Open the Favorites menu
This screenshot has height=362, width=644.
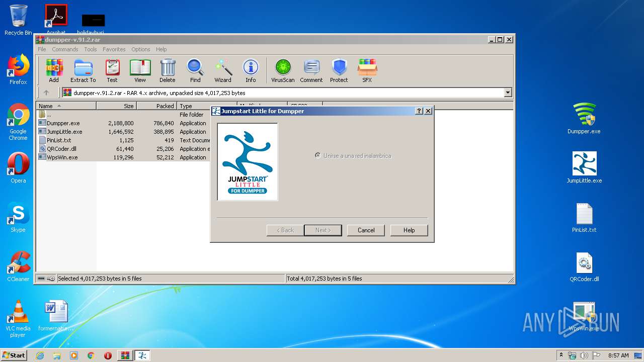coord(114,49)
